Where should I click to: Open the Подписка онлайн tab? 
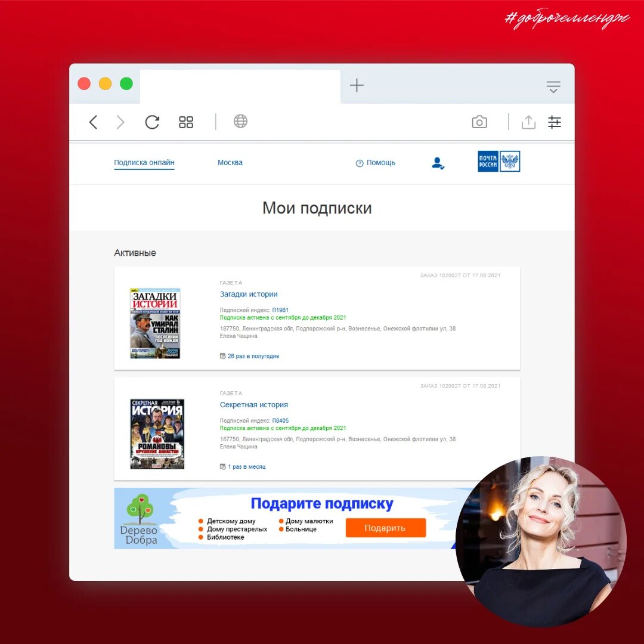[144, 163]
